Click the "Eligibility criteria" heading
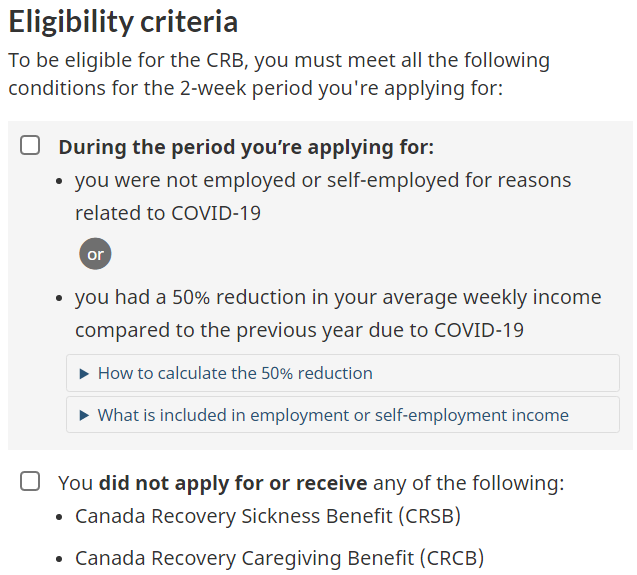This screenshot has width=637, height=575. [x=123, y=21]
